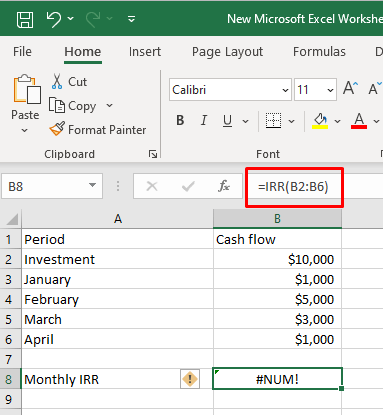The height and width of the screenshot is (415, 383).
Task: Click the Increase Font Size icon
Action: [350, 89]
